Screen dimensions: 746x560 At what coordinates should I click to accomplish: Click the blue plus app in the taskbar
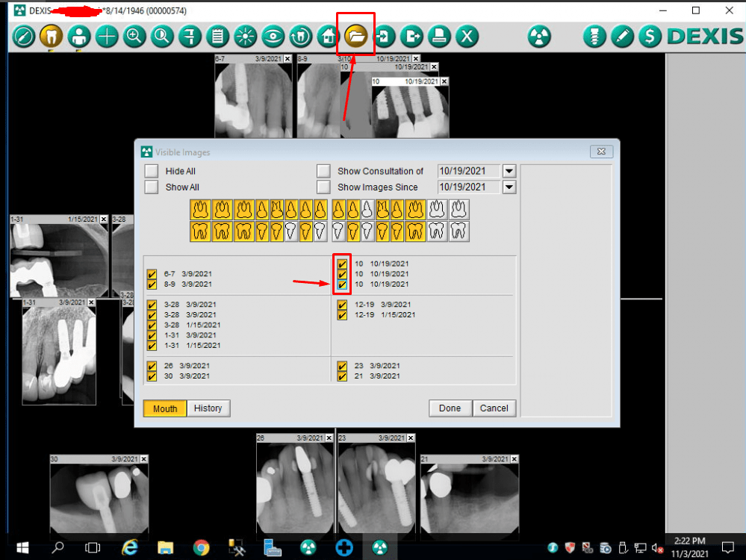point(344,547)
